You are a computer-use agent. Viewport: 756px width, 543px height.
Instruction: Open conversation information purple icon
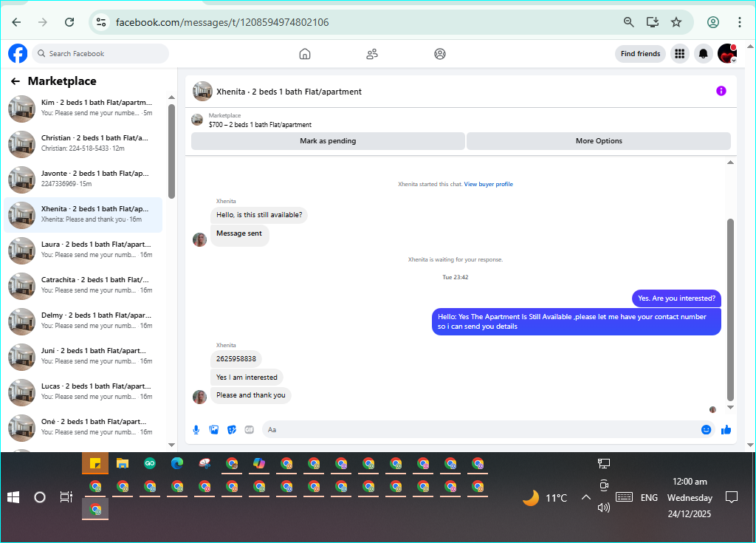[721, 91]
